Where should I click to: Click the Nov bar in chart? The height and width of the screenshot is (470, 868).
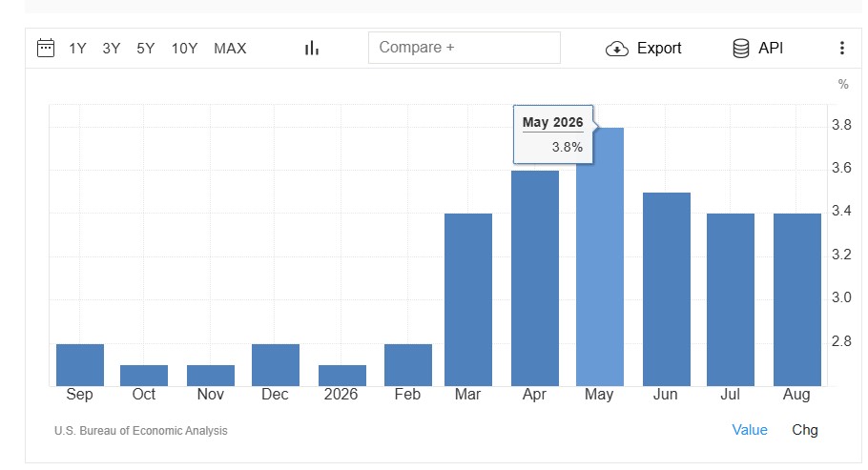[211, 376]
